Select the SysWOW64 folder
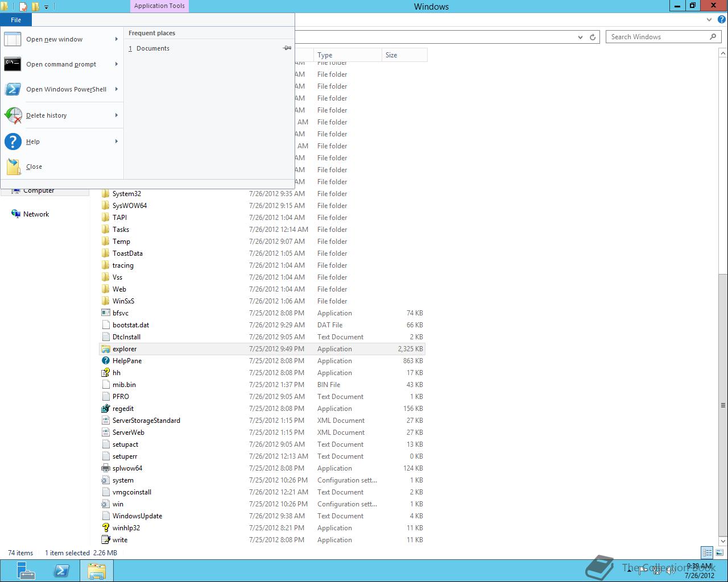Viewport: 728px width, 582px height. 130,206
